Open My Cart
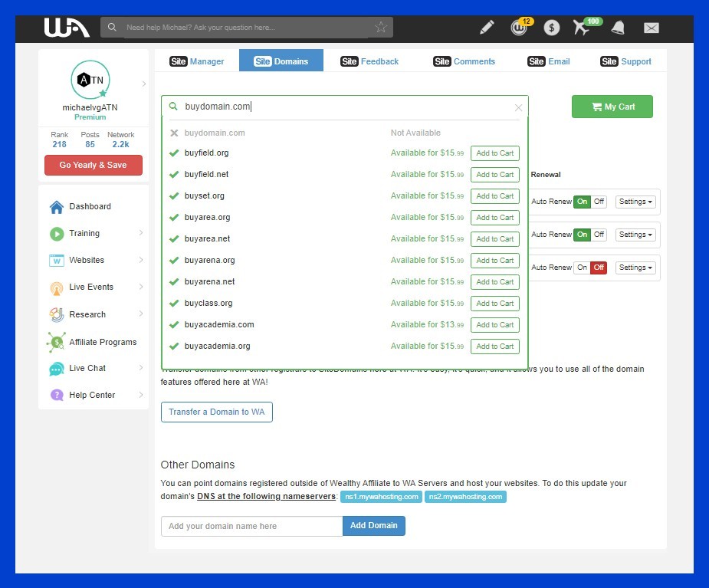 pyautogui.click(x=612, y=107)
